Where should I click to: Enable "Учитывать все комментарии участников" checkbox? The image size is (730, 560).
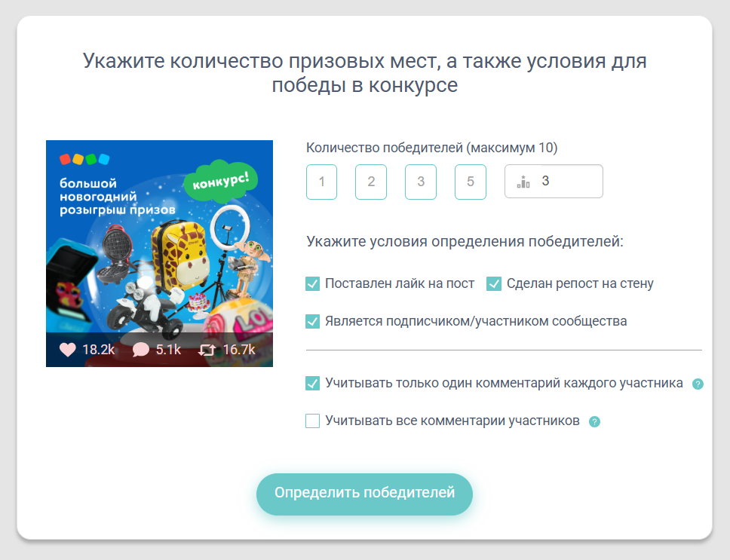pyautogui.click(x=313, y=421)
